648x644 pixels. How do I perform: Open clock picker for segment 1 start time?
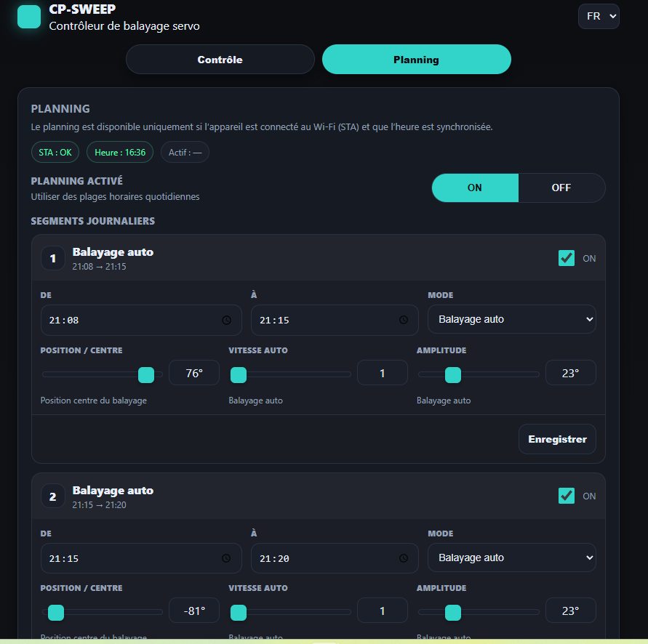click(x=226, y=320)
